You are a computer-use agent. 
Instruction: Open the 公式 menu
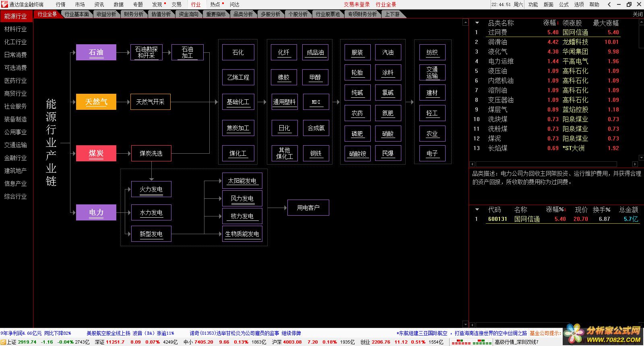coord(563,4)
